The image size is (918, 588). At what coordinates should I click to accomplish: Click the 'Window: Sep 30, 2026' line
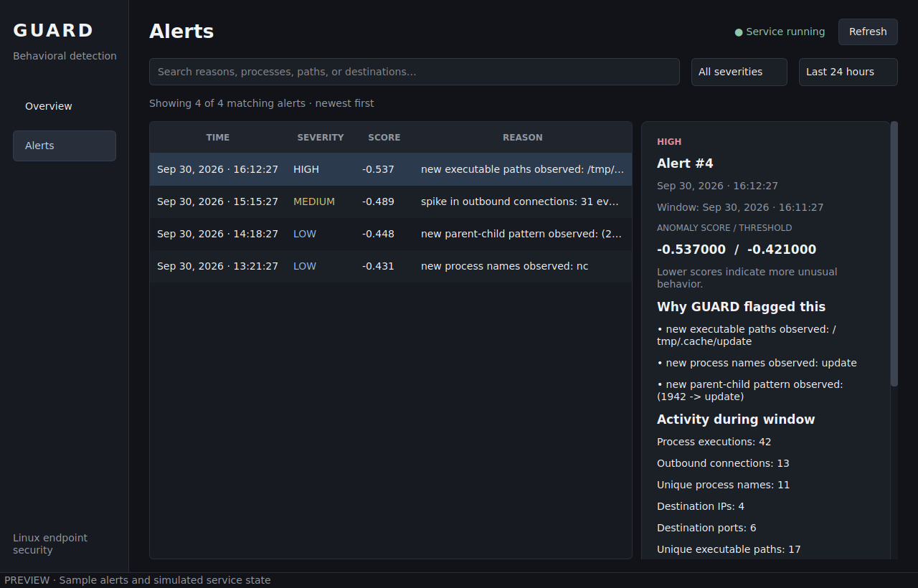tap(740, 207)
